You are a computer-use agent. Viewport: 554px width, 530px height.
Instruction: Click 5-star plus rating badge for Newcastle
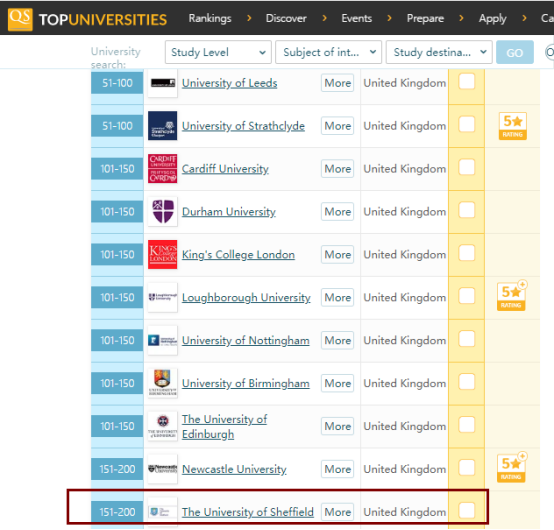click(x=512, y=467)
